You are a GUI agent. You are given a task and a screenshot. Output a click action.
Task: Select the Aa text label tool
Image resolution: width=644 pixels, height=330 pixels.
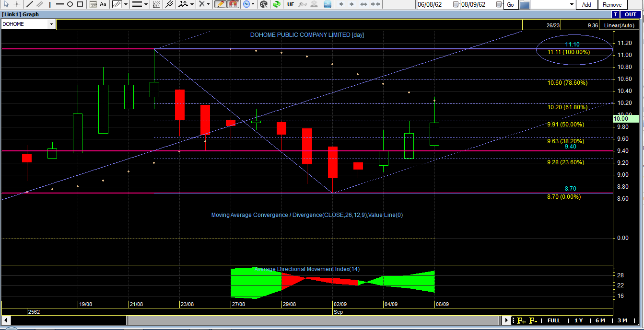tap(103, 4)
